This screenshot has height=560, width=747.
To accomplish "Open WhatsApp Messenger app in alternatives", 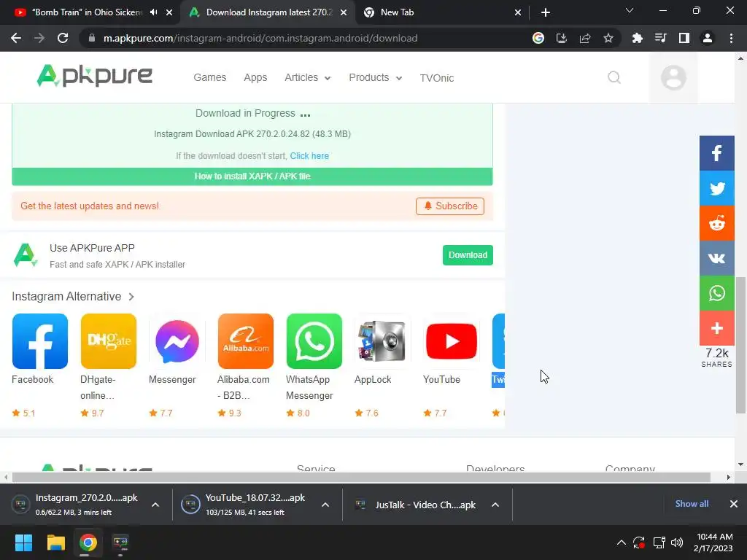I will 314,341.
